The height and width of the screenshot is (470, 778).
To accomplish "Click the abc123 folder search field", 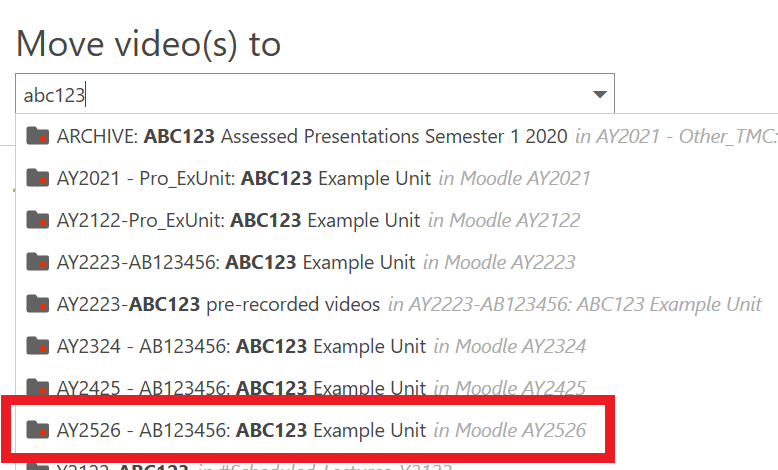I will 300,95.
